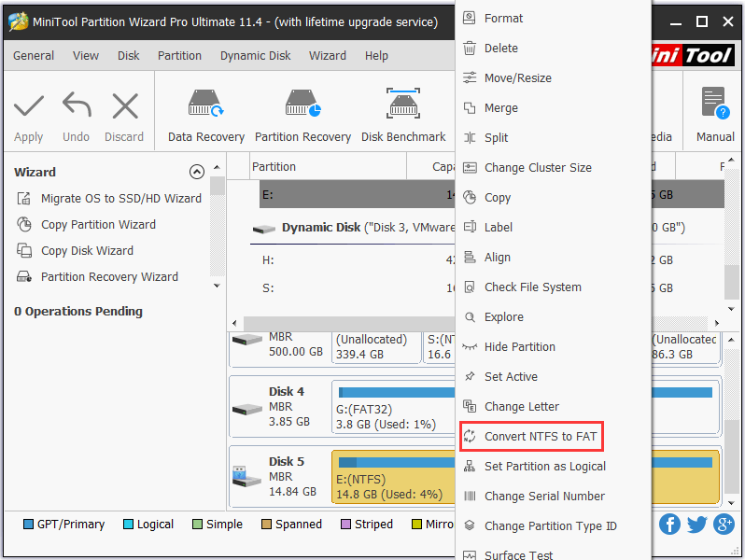Viewport: 745px width, 560px height.
Task: Click the Set Partition as Logical icon
Action: click(x=470, y=466)
